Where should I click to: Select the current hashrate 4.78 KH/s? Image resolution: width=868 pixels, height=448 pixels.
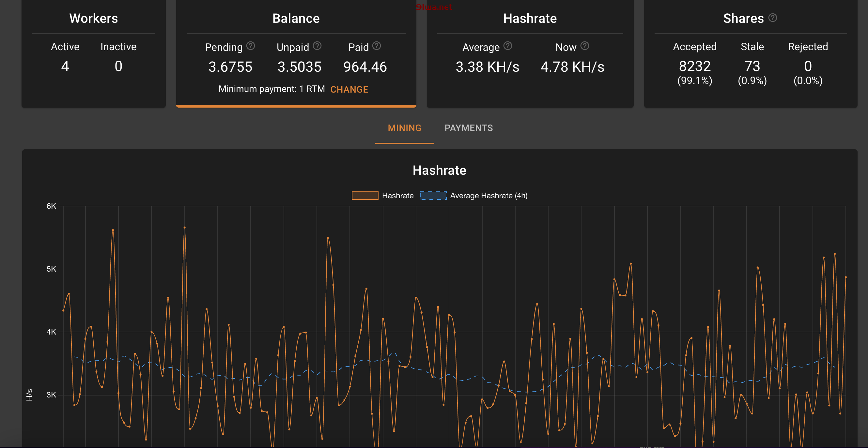tap(572, 67)
